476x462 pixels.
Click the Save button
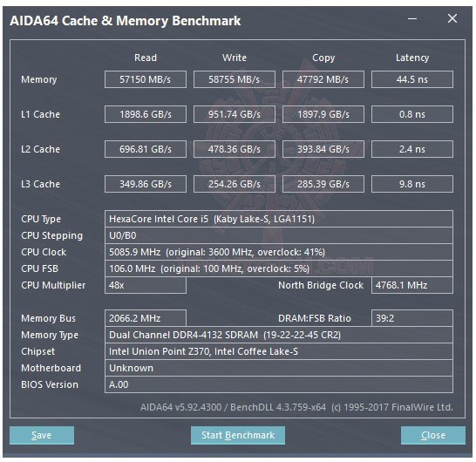click(42, 435)
